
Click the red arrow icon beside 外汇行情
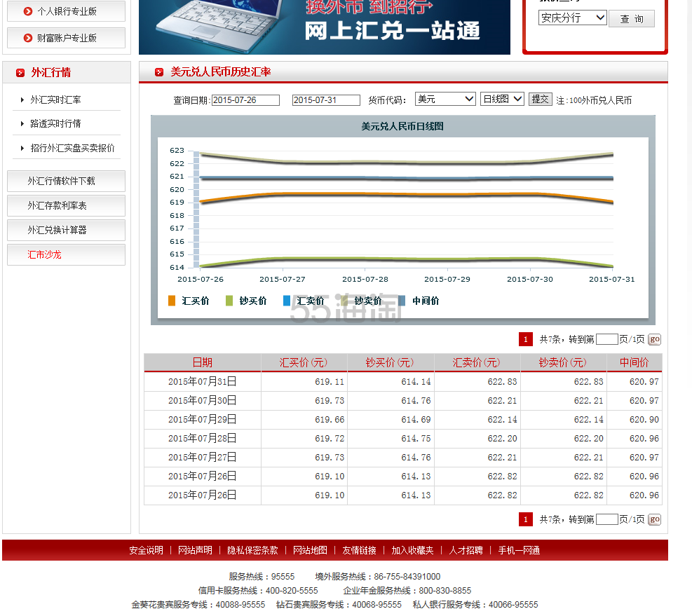point(18,72)
